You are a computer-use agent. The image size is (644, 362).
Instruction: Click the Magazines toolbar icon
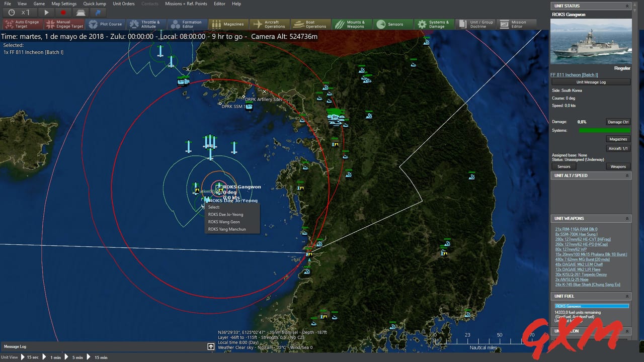pos(229,24)
